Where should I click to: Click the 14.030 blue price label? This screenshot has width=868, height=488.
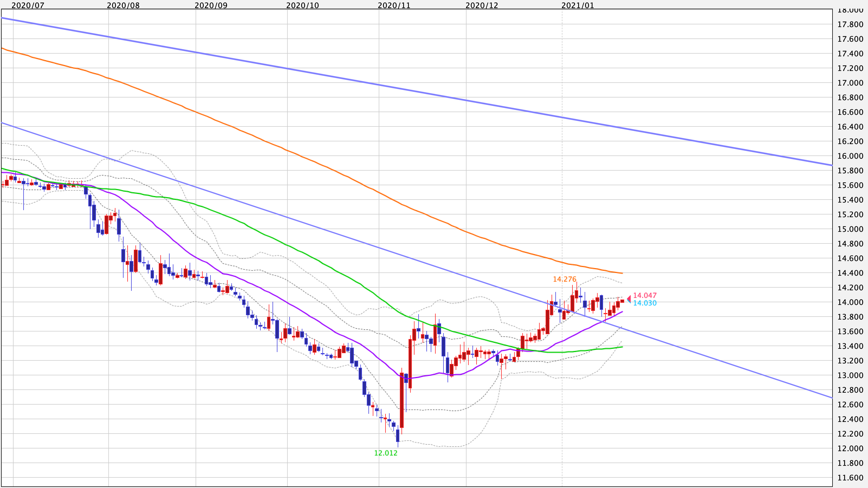pos(645,303)
